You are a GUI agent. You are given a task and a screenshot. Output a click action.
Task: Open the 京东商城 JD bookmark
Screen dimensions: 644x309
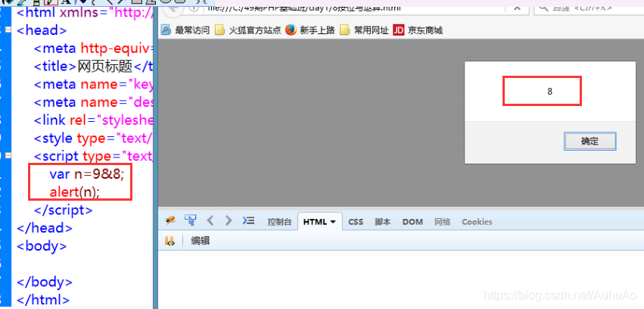(418, 30)
